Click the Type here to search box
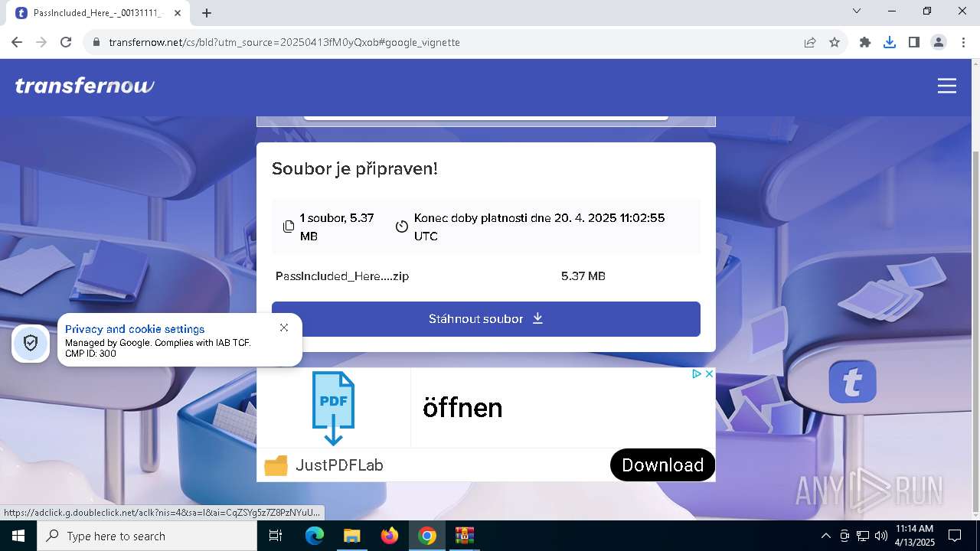Viewport: 980px width, 551px height. [147, 536]
